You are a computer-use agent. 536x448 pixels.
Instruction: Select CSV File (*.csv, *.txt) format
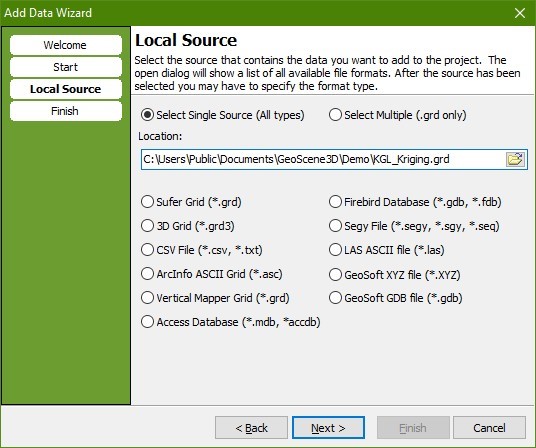tap(202, 250)
